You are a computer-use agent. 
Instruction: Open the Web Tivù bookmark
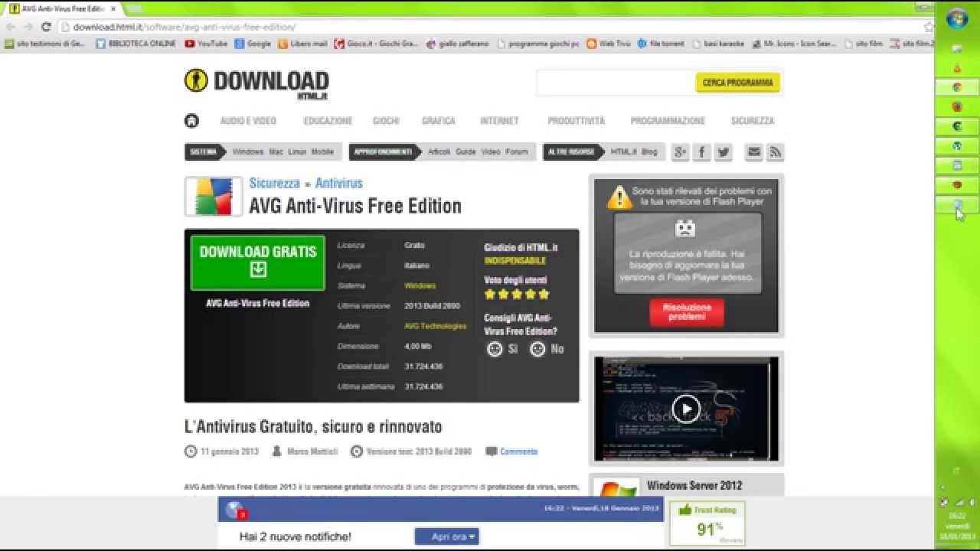[609, 44]
